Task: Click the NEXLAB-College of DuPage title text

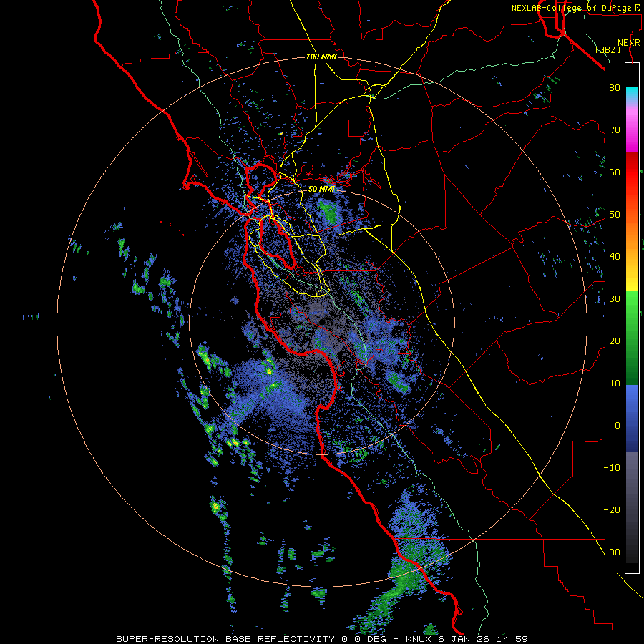Action: click(571, 8)
